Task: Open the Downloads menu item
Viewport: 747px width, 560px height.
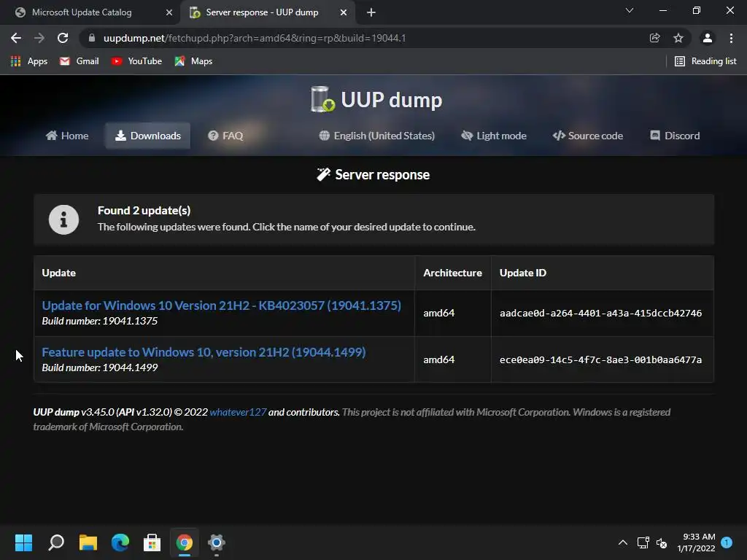Action: [x=147, y=136]
